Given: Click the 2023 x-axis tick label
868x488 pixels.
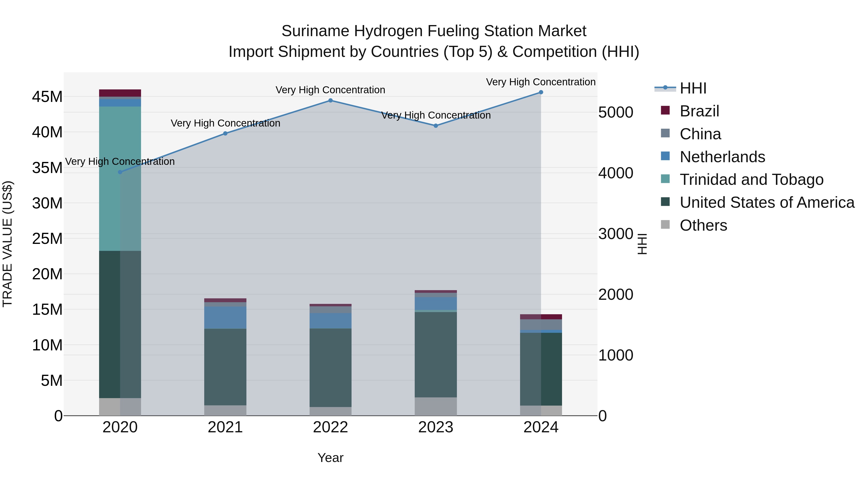Looking at the screenshot, I should coord(436,427).
